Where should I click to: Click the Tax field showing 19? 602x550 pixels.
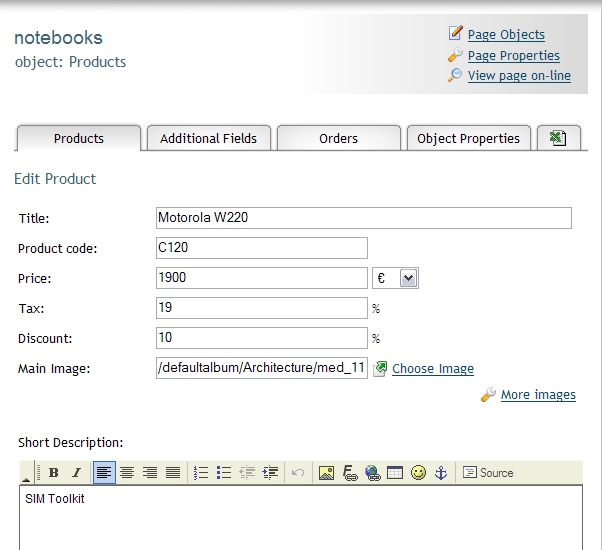(262, 308)
